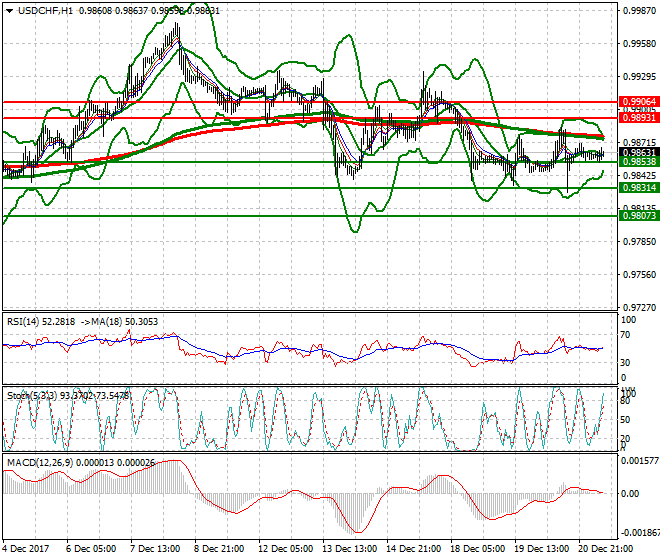Select the 0.97850 price axis value

[639, 242]
